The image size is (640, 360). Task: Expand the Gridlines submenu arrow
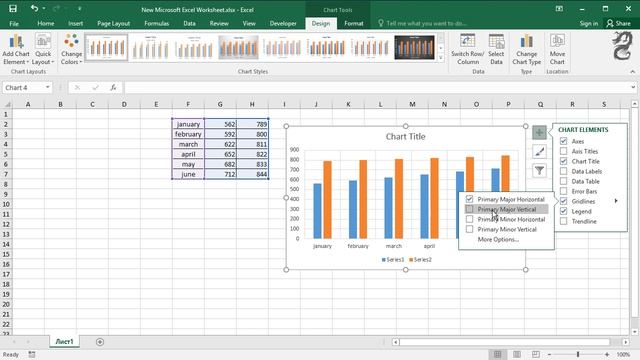click(x=616, y=201)
